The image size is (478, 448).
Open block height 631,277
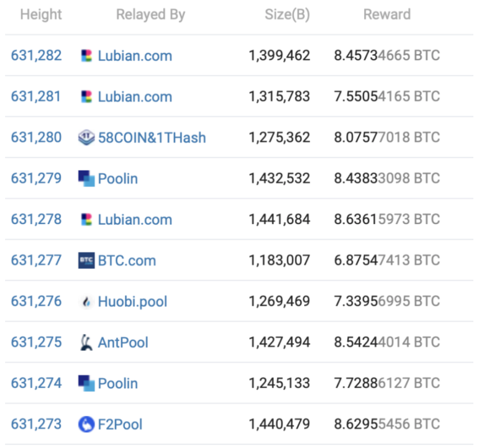pyautogui.click(x=36, y=260)
